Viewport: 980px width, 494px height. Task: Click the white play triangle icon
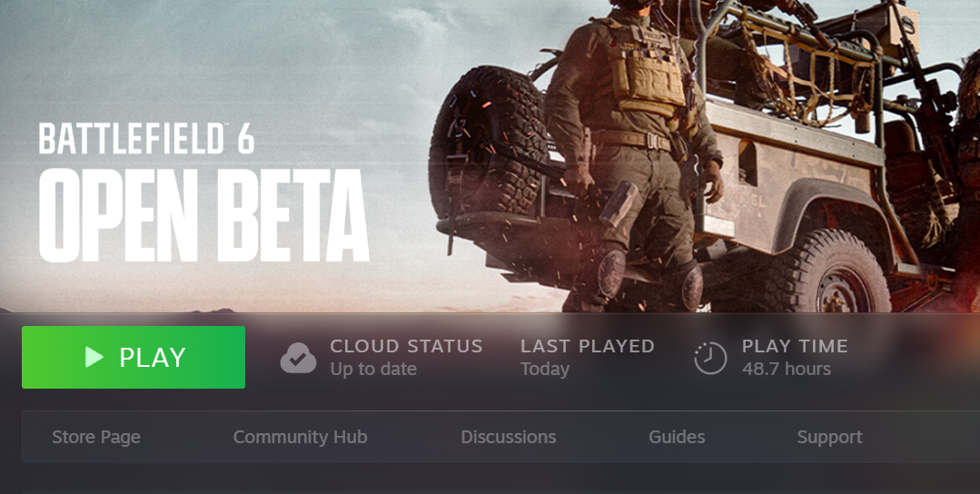[x=94, y=357]
